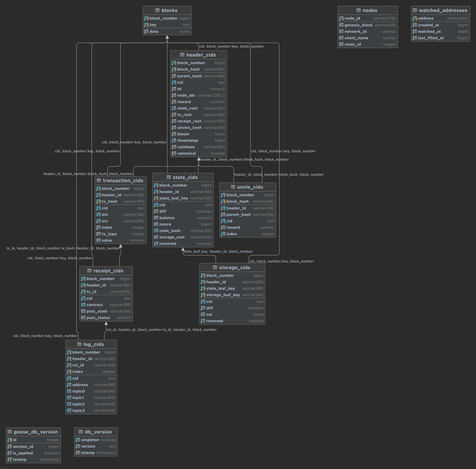Click code_hash column in state_cids
This screenshot has height=469, width=476.
183,231
